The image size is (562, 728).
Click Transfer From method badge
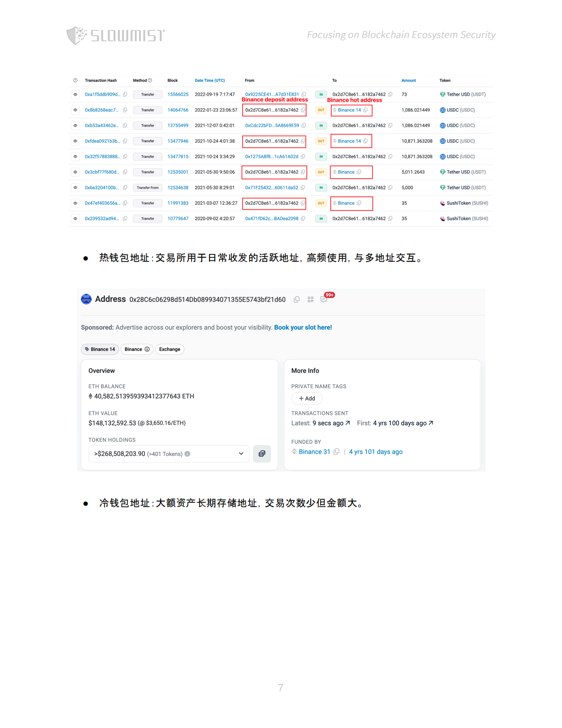147,188
